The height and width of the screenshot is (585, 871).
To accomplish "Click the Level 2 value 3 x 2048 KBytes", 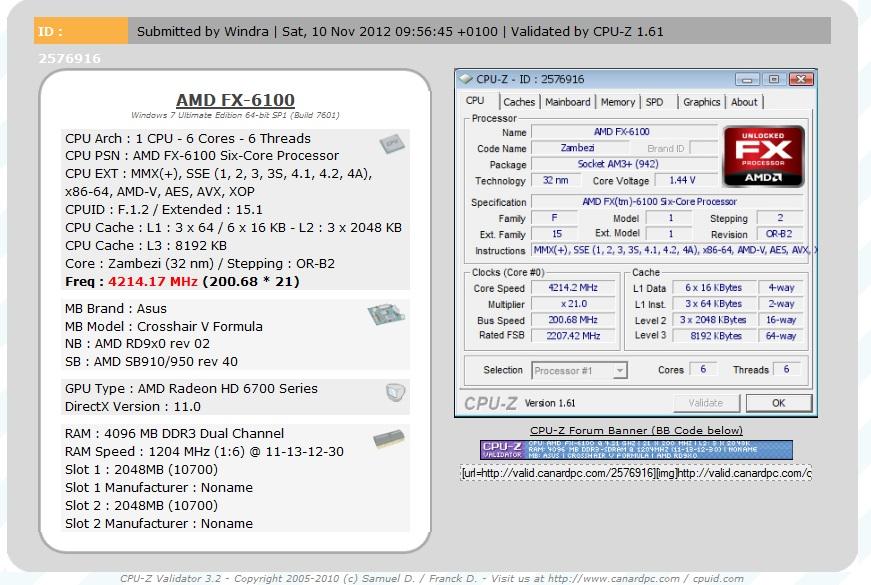I will pyautogui.click(x=714, y=319).
